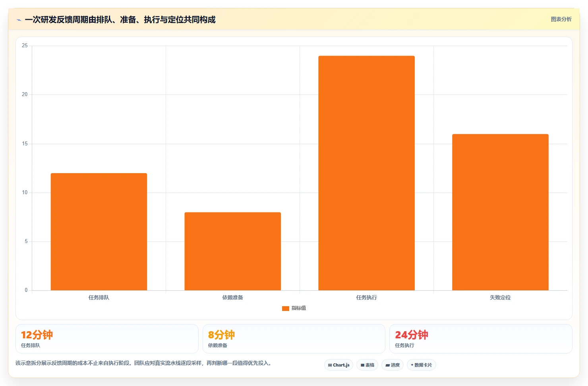Screen dimensions: 588x386
Task: Click the Chart.js chip icon
Action: (x=330, y=365)
